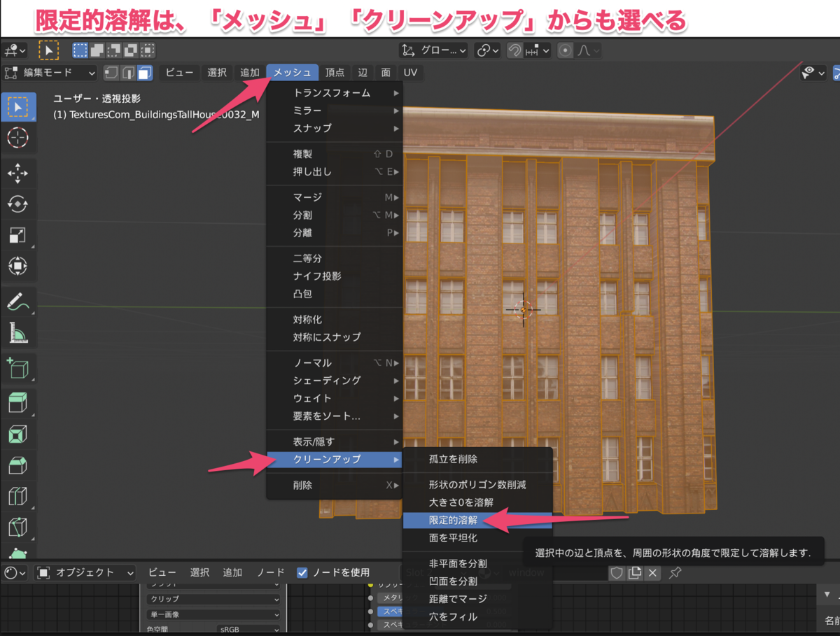Activate the Scale tool
This screenshot has height=636, width=840.
[19, 232]
